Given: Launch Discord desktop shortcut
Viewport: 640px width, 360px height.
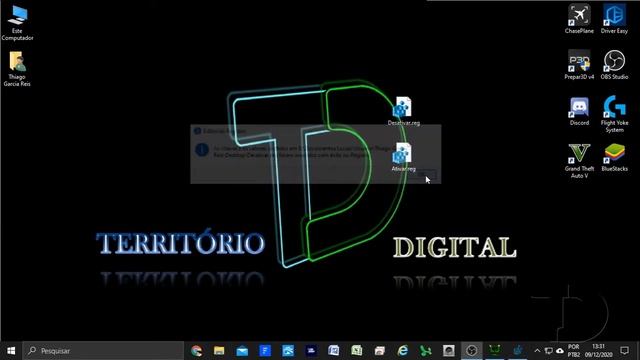Looking at the screenshot, I should pyautogui.click(x=579, y=111).
